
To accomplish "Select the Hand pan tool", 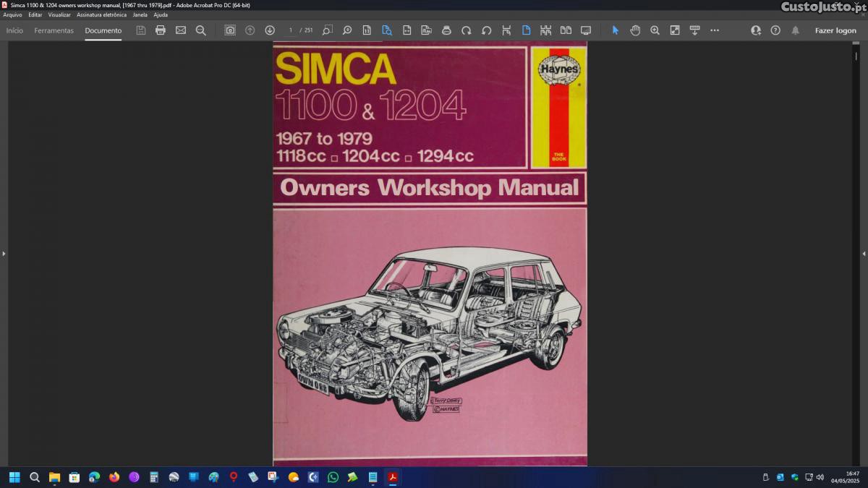I will coord(635,30).
